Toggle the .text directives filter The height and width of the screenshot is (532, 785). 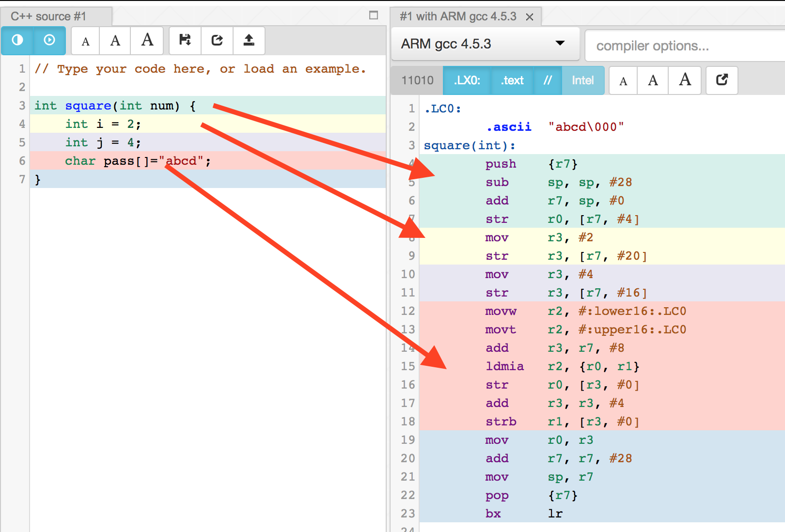pyautogui.click(x=512, y=80)
